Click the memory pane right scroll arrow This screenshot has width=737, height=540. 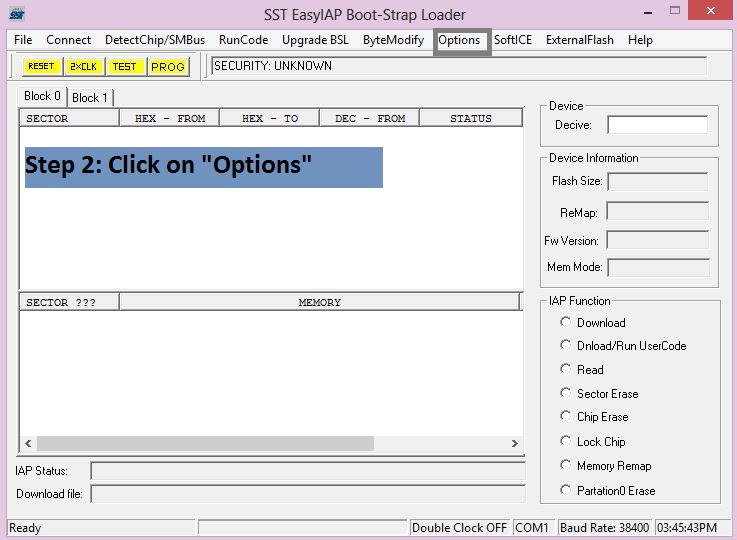[515, 443]
